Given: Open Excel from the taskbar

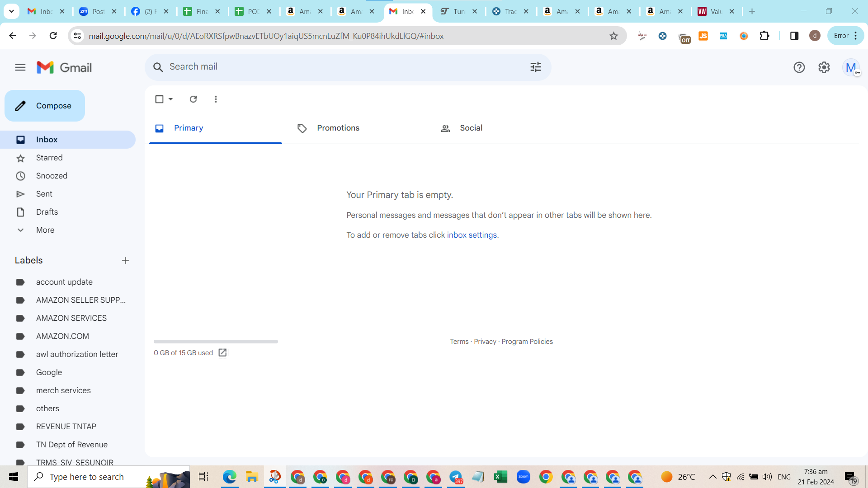Looking at the screenshot, I should click(500, 477).
